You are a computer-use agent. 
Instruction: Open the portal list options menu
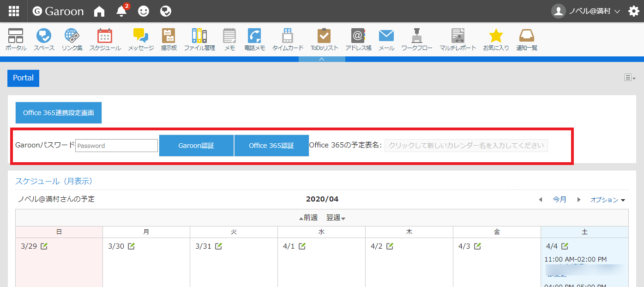pyautogui.click(x=630, y=78)
